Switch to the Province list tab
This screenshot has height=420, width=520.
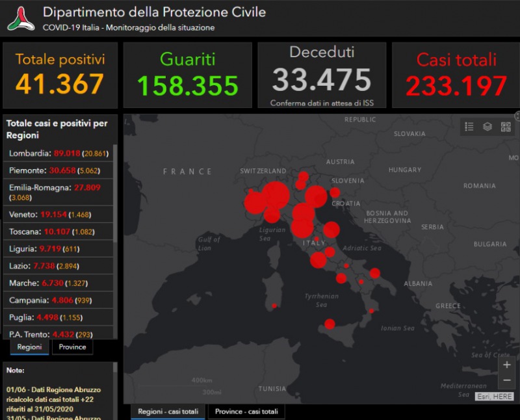click(72, 347)
